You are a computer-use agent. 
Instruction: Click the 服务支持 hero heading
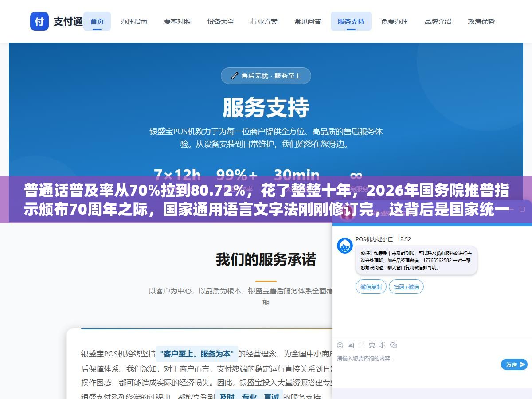pos(266,108)
